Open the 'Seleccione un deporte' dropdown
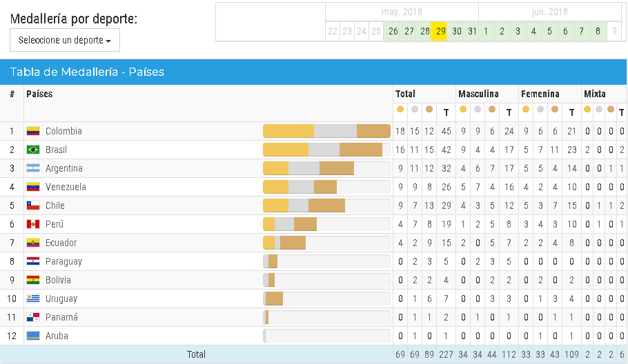Screen dimensions: 628x364 65,40
